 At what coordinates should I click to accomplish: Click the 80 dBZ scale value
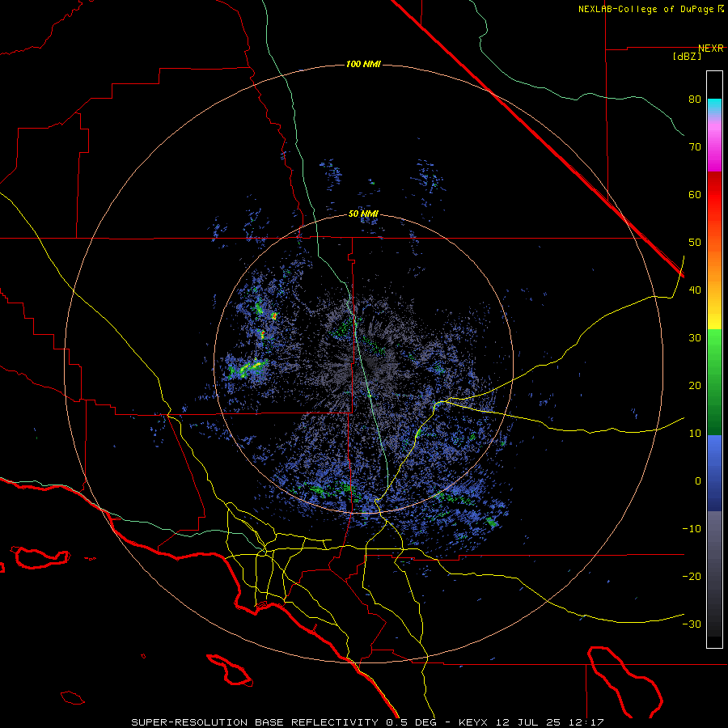coord(695,99)
